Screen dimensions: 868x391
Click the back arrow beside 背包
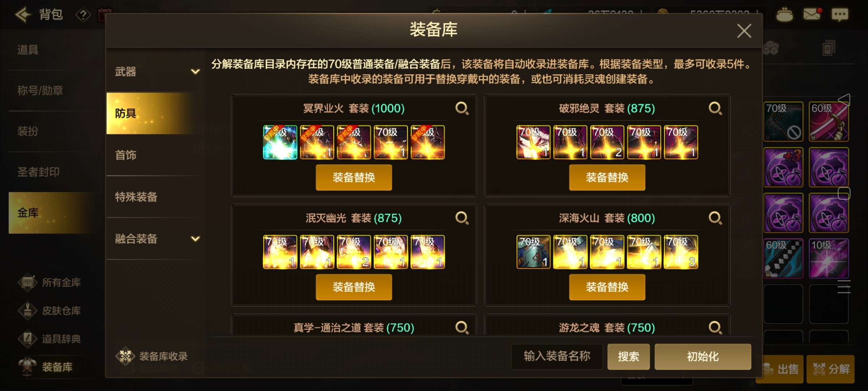click(23, 14)
